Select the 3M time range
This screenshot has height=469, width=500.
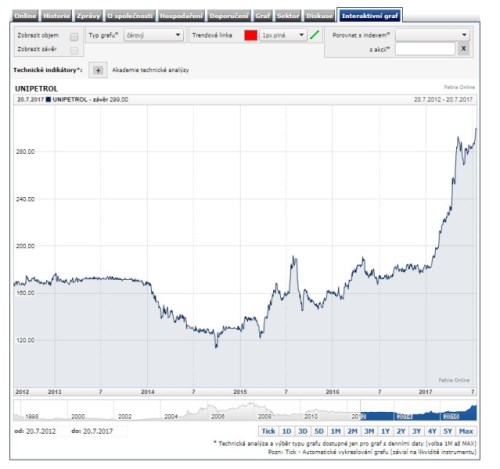coord(369,431)
